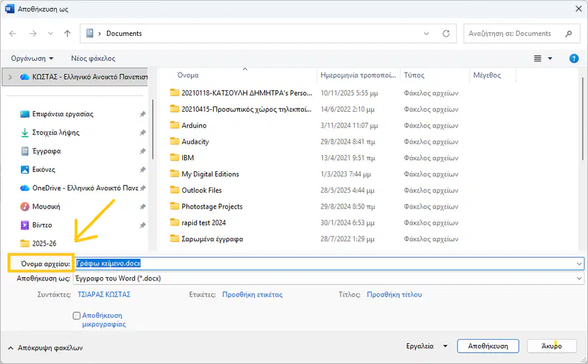Open address bar history dropdown
Viewport: 588px width, 364px height.
point(427,33)
